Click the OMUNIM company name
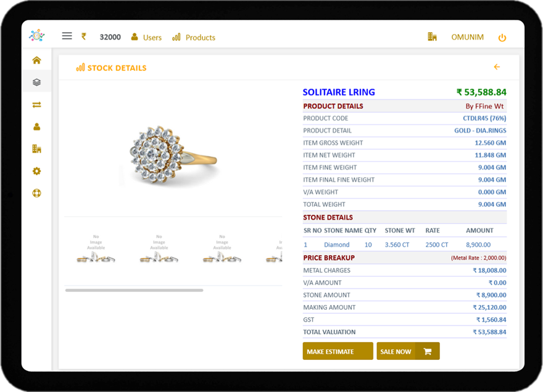The height and width of the screenshot is (392, 543). coord(466,37)
